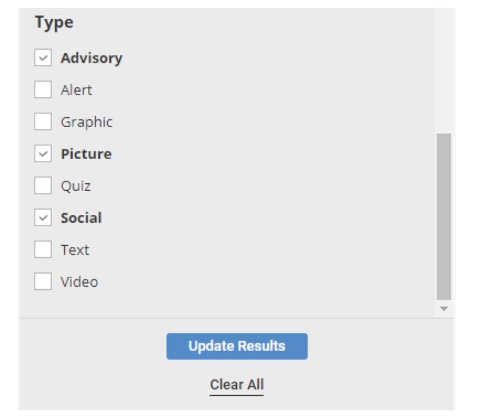Deselect the Picture checkbox
The image size is (504, 420).
pos(43,154)
